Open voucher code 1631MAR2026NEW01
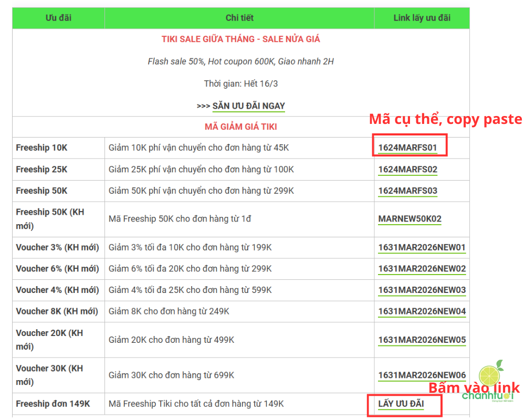Image resolution: width=525 pixels, height=420 pixels. [x=422, y=247]
